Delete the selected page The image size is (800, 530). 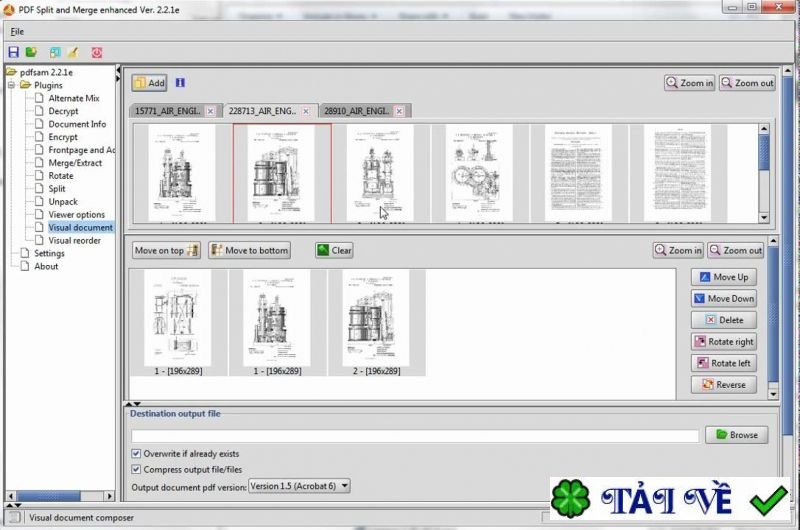click(x=723, y=320)
